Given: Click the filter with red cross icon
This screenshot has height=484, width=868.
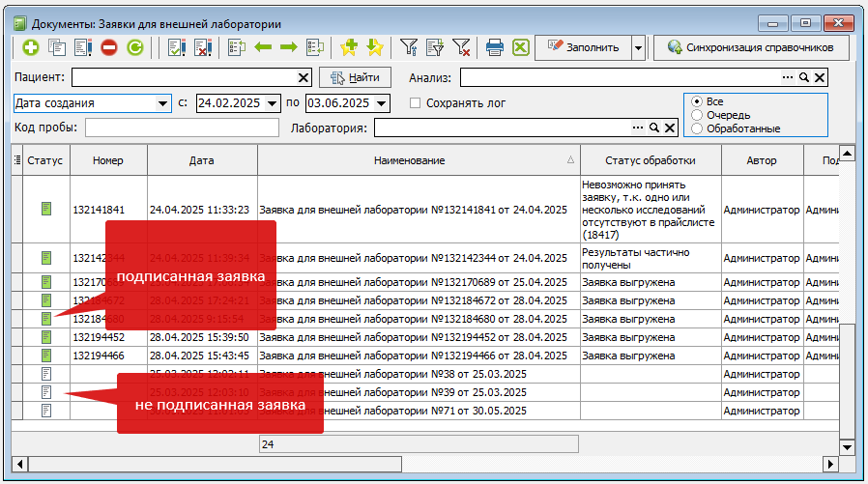Looking at the screenshot, I should [x=461, y=46].
